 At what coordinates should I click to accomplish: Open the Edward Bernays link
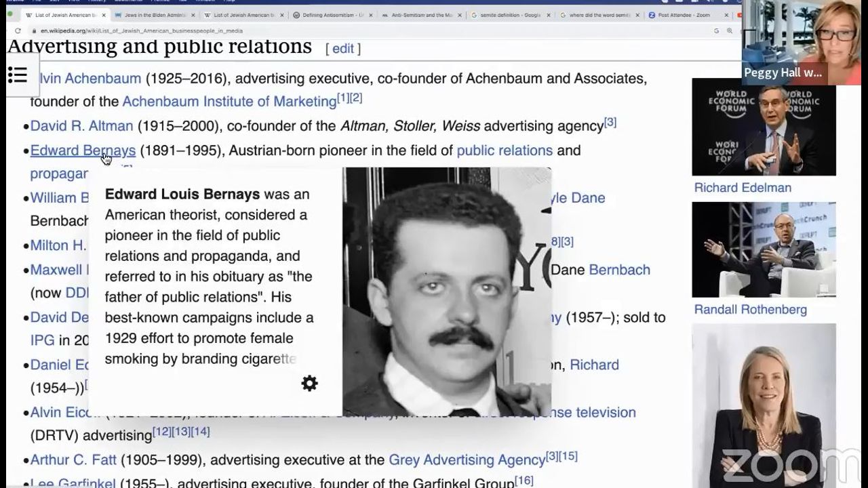click(83, 150)
